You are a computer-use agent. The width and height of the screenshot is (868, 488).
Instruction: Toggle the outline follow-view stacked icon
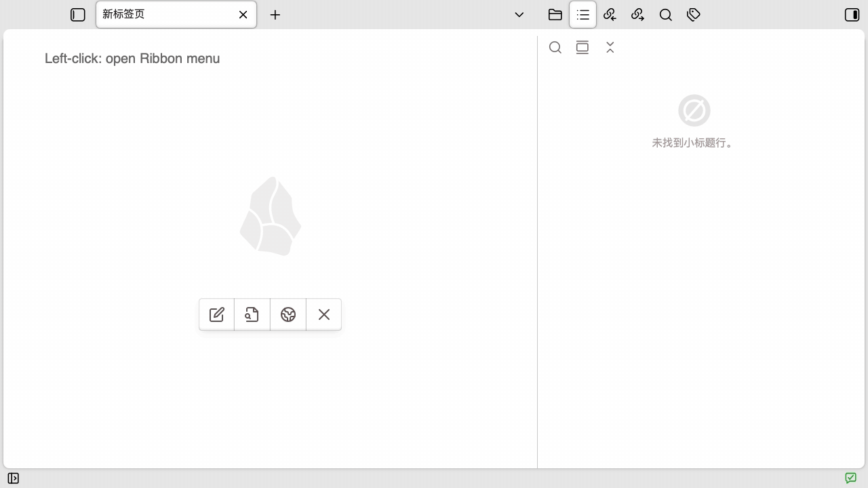pyautogui.click(x=583, y=47)
